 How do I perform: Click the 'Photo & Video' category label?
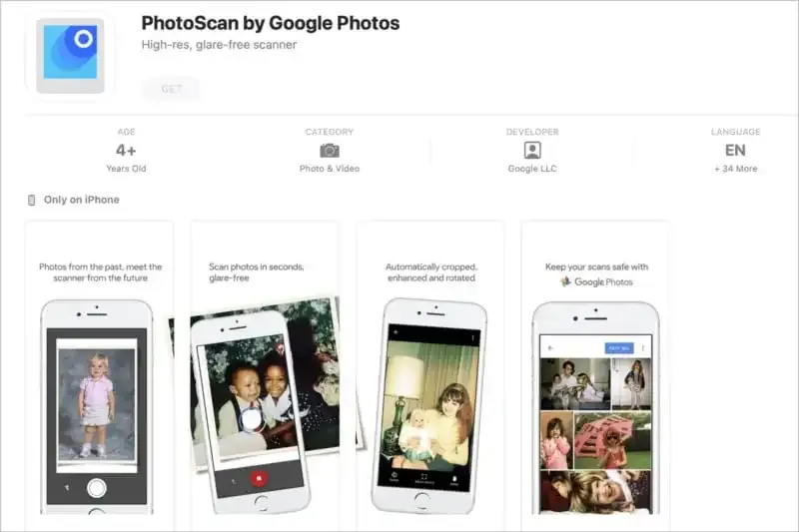pyautogui.click(x=330, y=169)
